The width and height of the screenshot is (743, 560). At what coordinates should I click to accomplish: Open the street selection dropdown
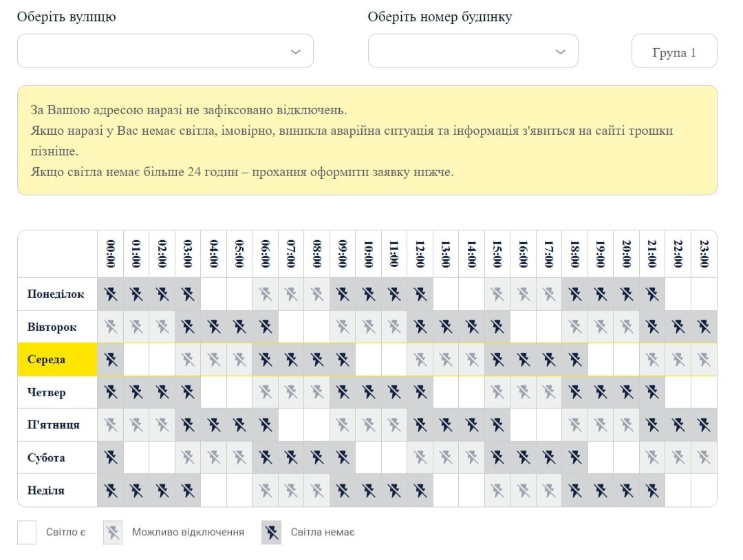point(165,52)
